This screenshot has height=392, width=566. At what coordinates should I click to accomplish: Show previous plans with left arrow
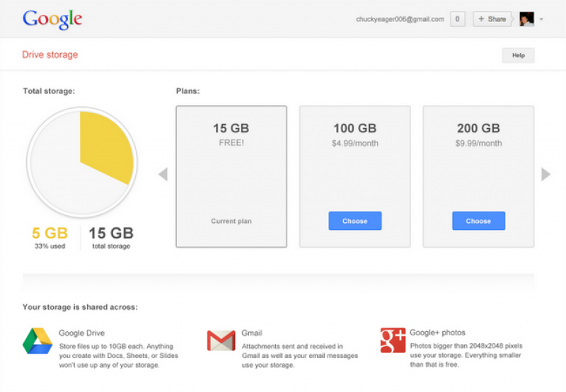tap(163, 174)
